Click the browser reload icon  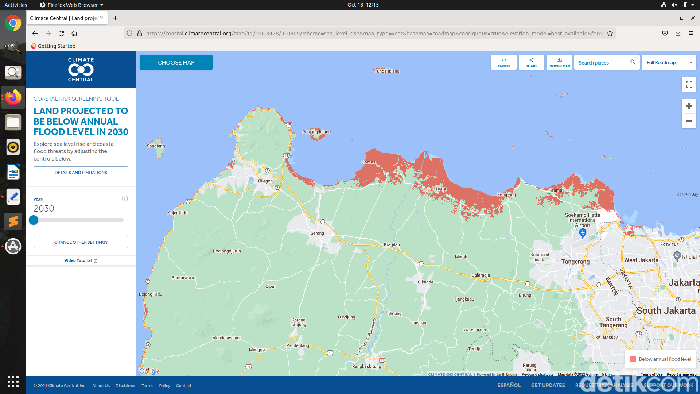coord(62,33)
